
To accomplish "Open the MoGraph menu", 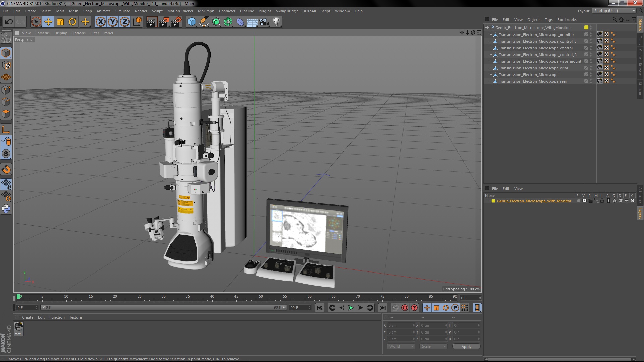I will click(x=206, y=11).
